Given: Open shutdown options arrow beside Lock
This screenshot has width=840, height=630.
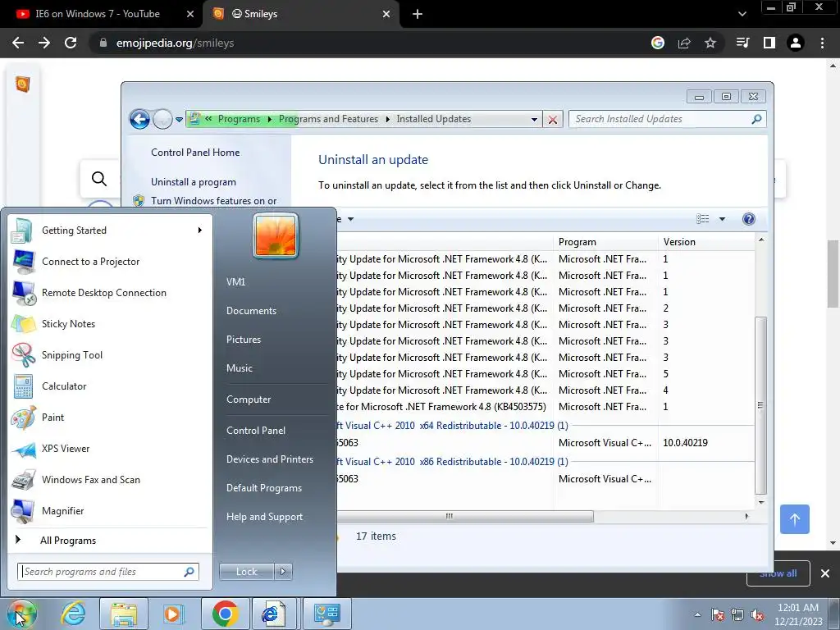Looking at the screenshot, I should 283,572.
